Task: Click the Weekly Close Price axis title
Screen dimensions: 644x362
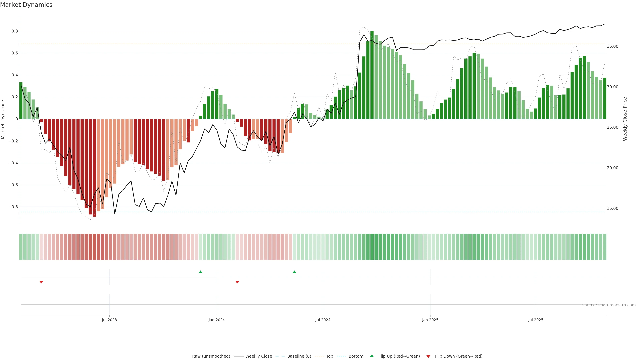Action: click(625, 119)
